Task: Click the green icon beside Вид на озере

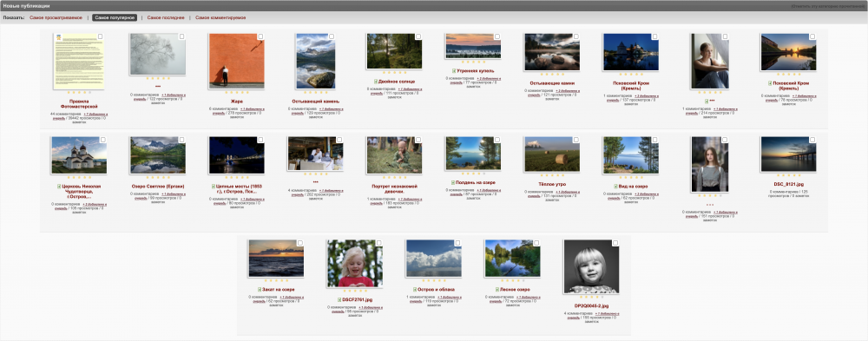Action: [615, 186]
